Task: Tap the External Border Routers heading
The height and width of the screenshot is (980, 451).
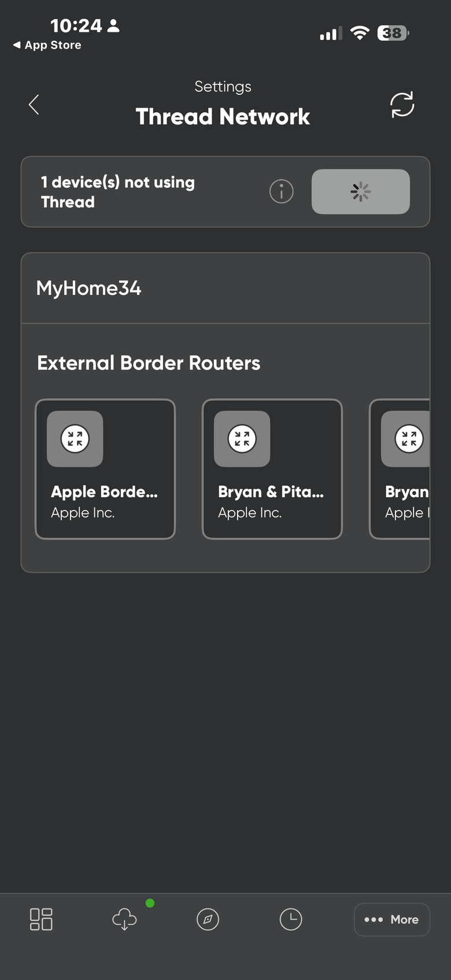Action: [149, 363]
